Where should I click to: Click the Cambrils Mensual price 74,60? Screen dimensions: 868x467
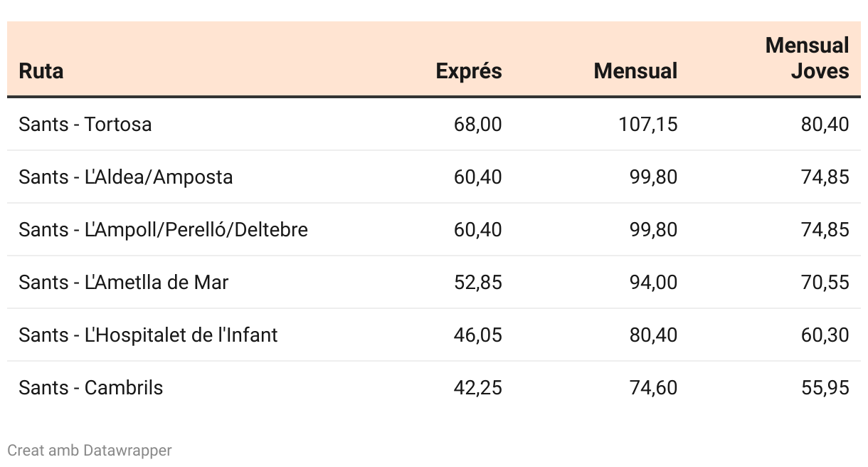coord(653,388)
